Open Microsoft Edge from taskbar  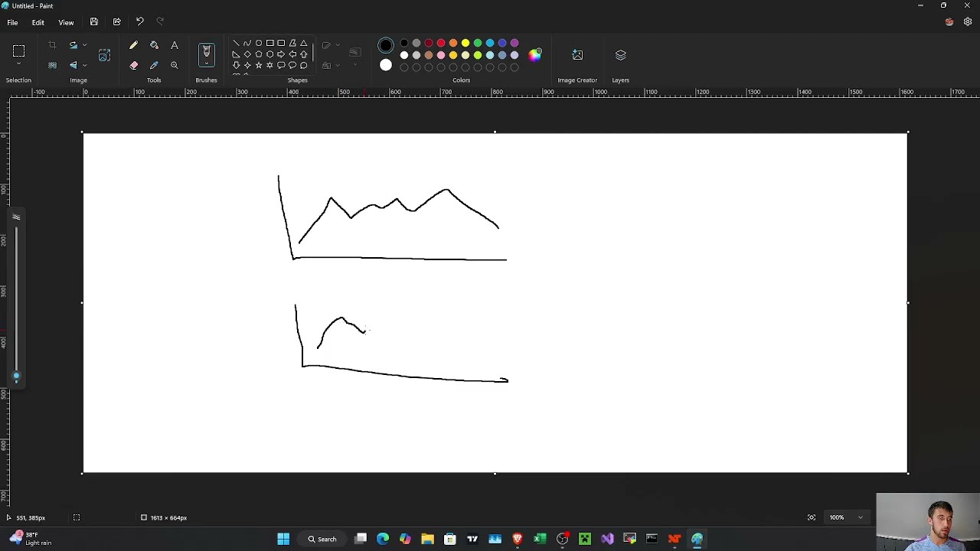point(383,539)
